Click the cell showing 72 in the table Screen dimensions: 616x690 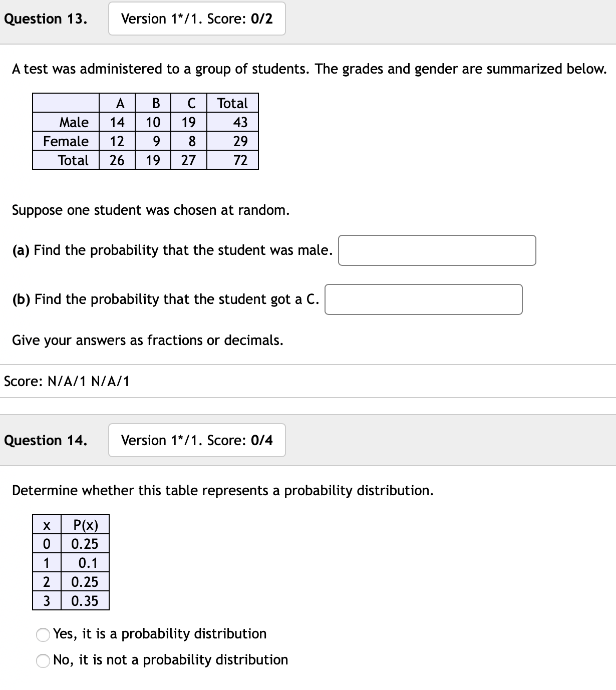[x=239, y=160]
